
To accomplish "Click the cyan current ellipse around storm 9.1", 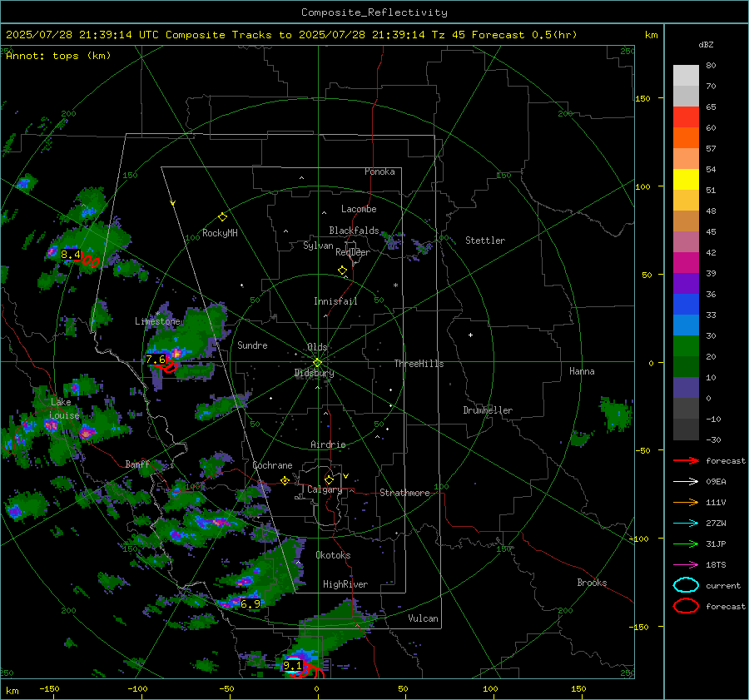I will tap(293, 666).
